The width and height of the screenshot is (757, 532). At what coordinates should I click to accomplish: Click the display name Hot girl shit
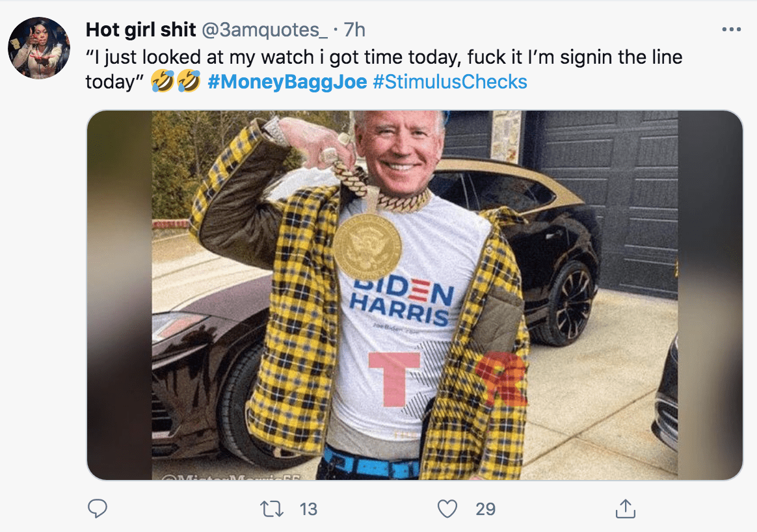tap(140, 30)
